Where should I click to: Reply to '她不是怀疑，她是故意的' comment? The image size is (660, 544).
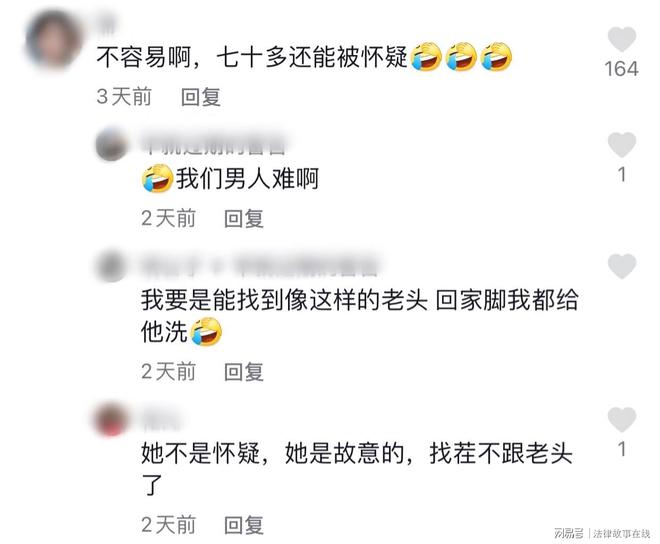pos(244,525)
